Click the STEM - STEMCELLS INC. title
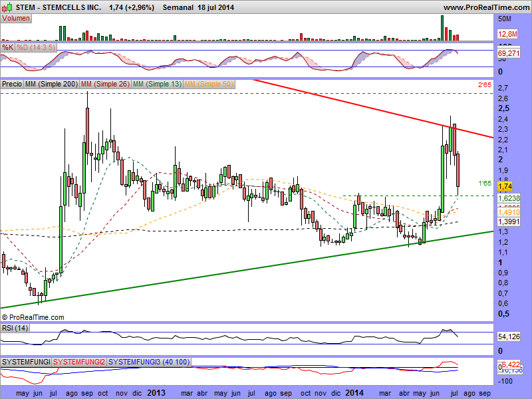This screenshot has width=532, height=399. [59, 7]
